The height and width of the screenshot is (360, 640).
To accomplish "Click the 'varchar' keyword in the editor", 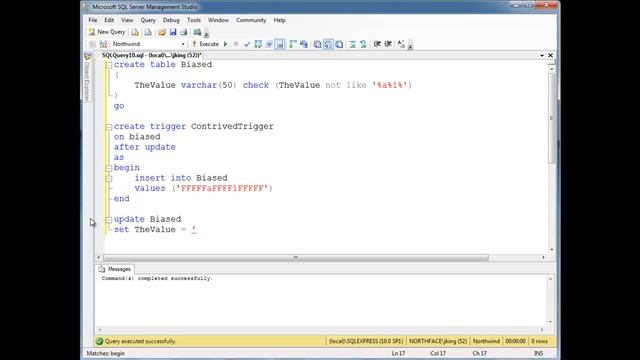I will tap(199, 85).
